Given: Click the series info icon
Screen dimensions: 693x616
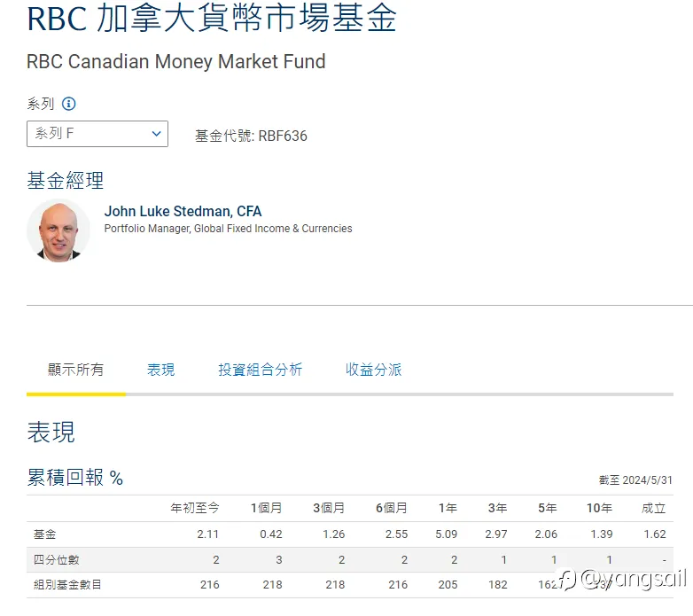Looking at the screenshot, I should (68, 104).
